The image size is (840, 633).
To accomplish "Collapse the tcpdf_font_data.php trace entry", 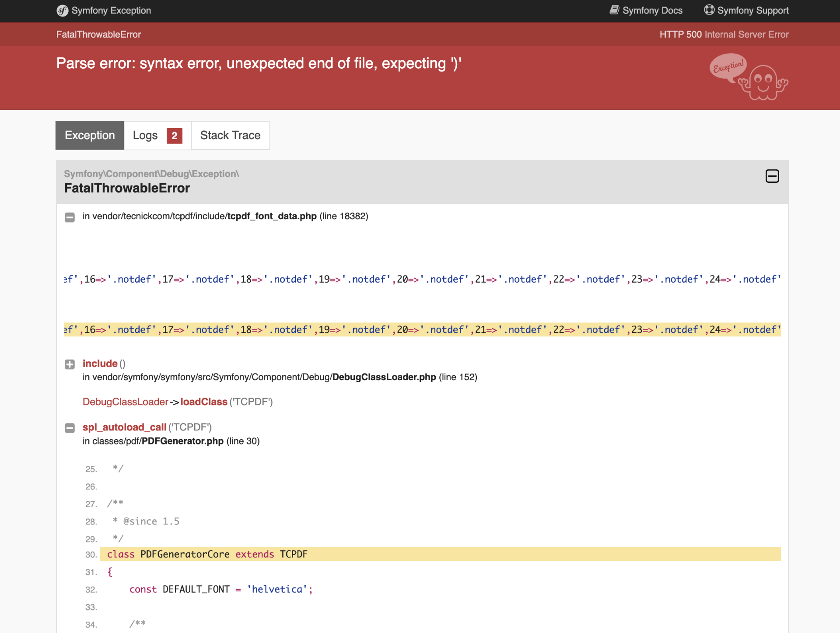I will point(70,217).
